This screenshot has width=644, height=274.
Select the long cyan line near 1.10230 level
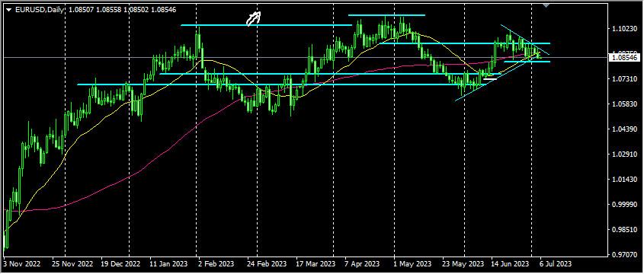[266, 25]
